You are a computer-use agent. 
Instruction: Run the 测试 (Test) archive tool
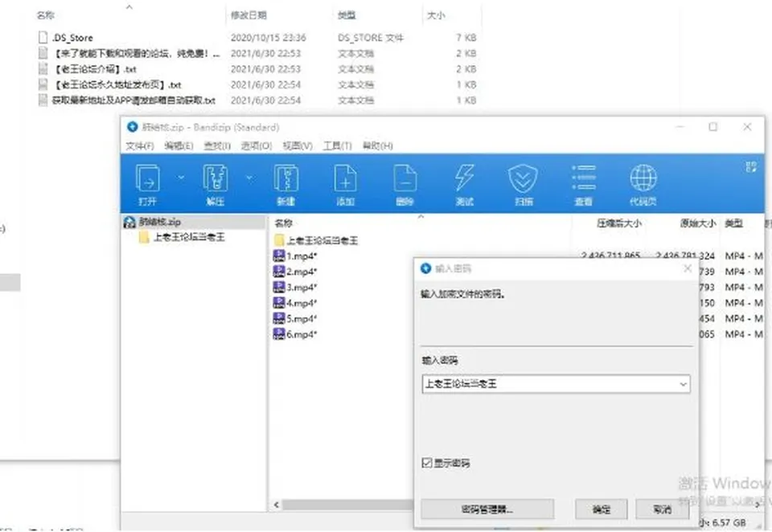464,178
